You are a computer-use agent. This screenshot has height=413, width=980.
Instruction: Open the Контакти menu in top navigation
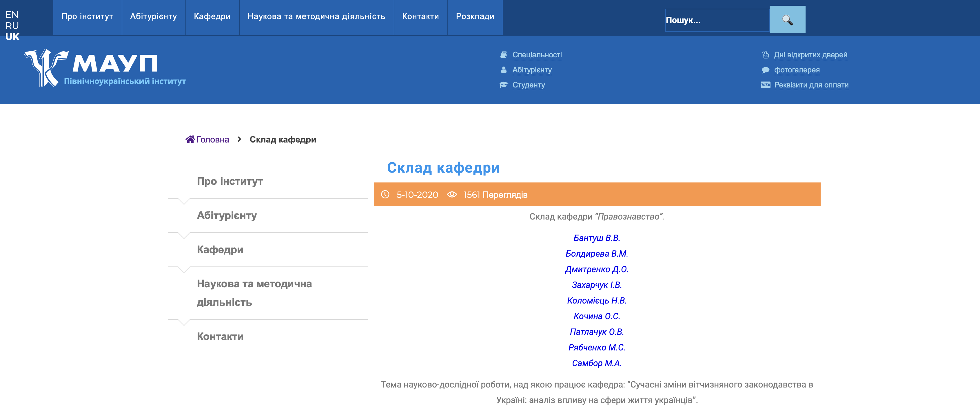click(x=420, y=17)
